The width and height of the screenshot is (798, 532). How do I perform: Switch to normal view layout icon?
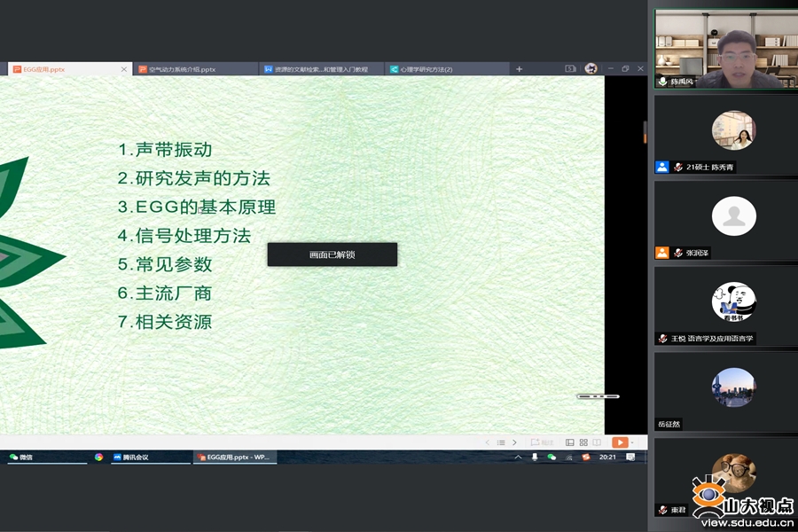coord(569,442)
